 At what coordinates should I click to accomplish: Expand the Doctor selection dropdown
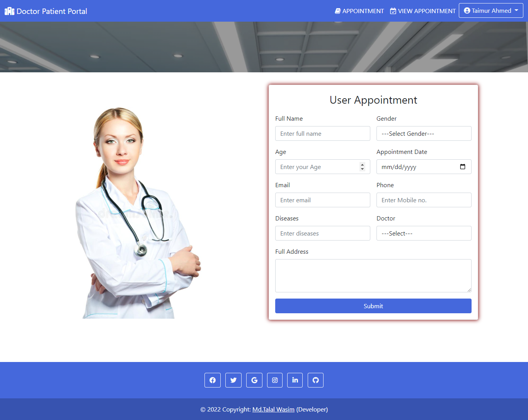click(x=424, y=233)
